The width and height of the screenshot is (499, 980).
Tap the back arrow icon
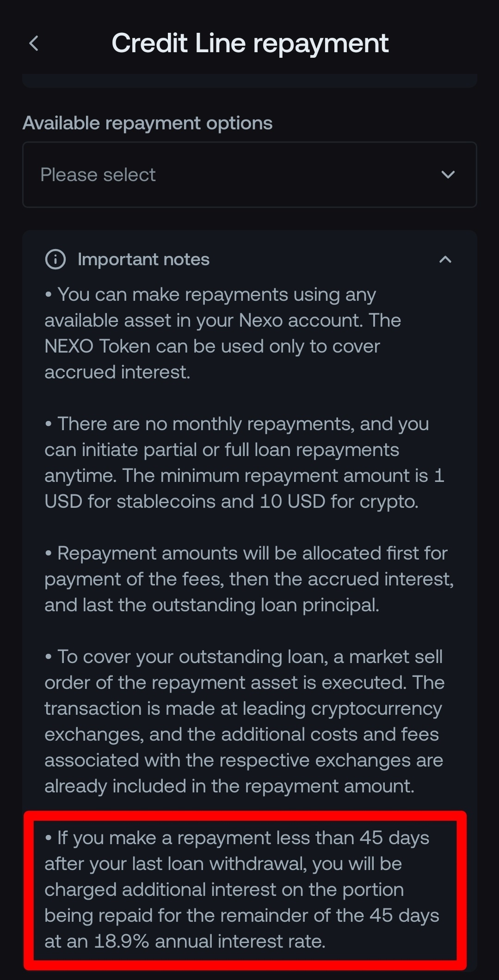(34, 44)
